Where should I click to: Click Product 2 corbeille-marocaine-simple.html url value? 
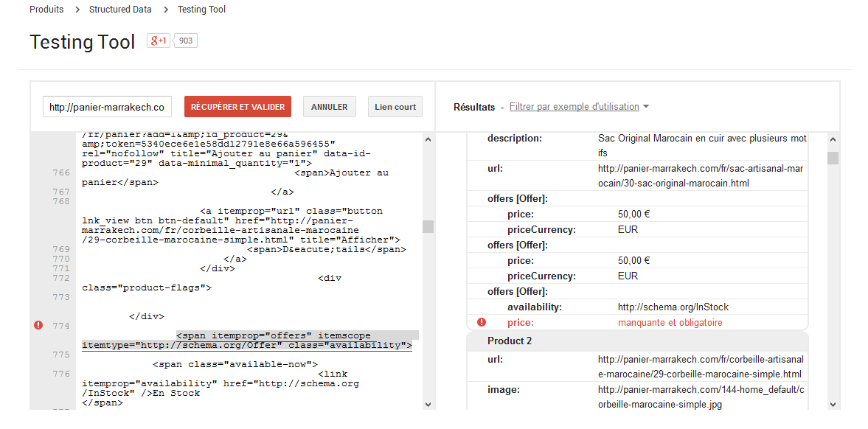coord(700,366)
